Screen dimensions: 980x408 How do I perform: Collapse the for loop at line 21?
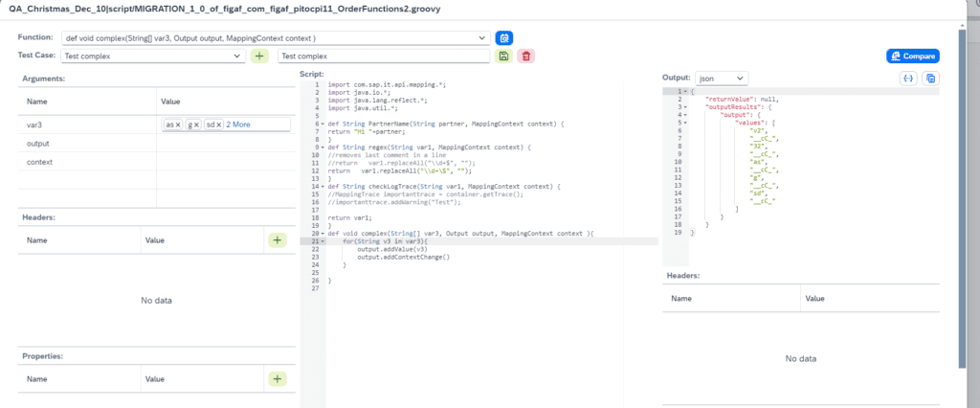tap(322, 241)
